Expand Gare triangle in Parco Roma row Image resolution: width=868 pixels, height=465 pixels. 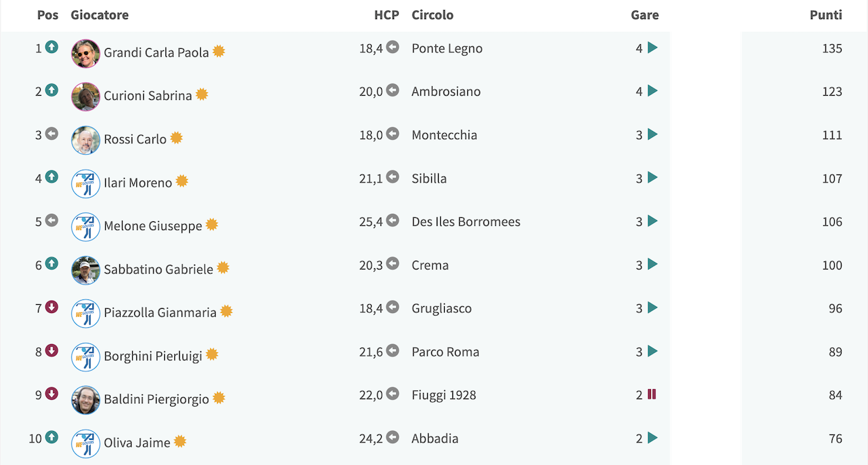click(x=652, y=351)
